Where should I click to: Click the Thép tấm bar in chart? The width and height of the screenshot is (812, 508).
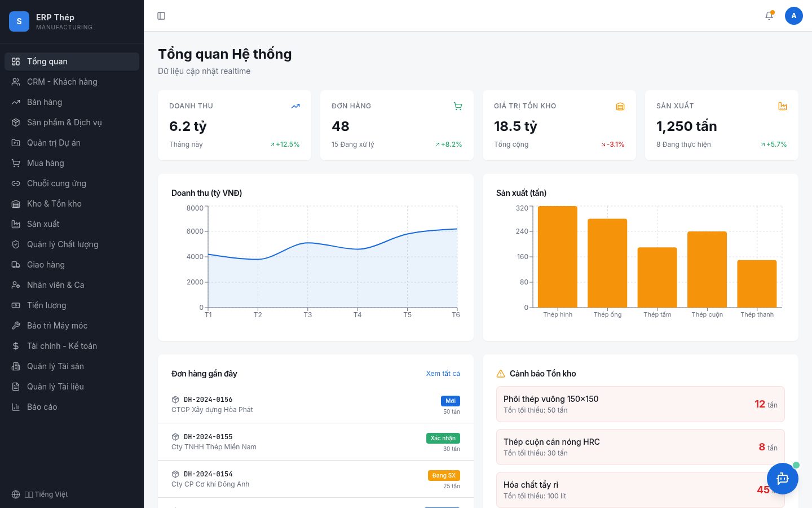click(x=657, y=278)
